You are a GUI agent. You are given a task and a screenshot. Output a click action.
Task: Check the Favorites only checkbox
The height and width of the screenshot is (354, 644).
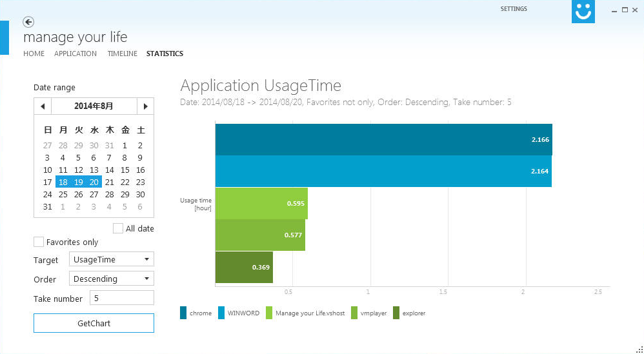pyautogui.click(x=39, y=242)
